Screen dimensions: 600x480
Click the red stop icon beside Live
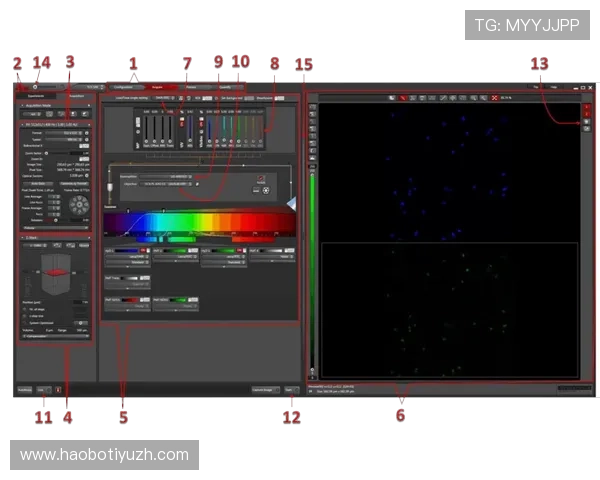tap(58, 389)
